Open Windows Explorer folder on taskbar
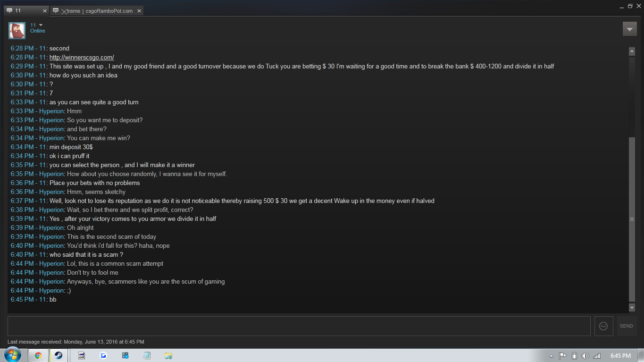 coord(168,355)
